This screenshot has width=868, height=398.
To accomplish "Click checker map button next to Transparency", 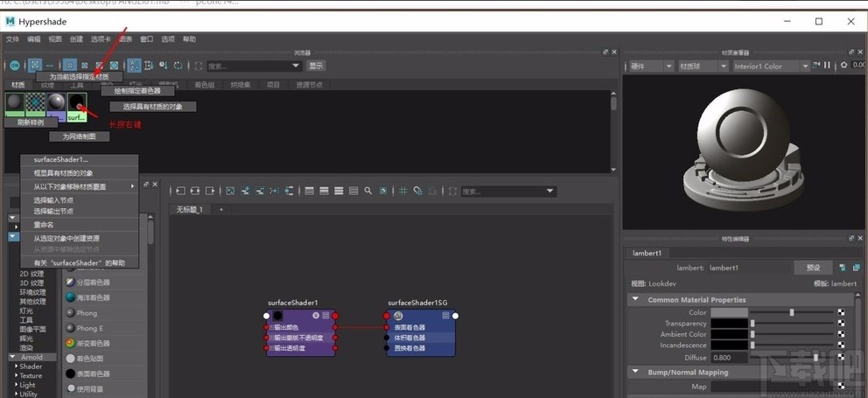I will point(842,324).
